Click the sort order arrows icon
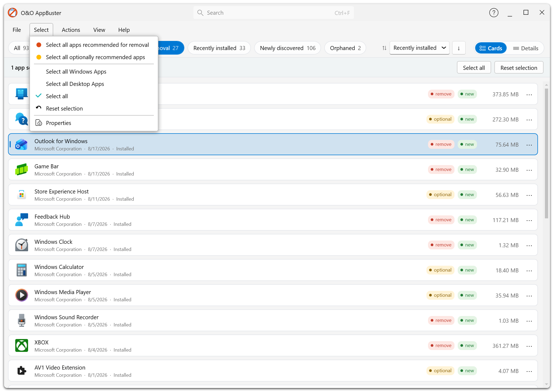 384,48
